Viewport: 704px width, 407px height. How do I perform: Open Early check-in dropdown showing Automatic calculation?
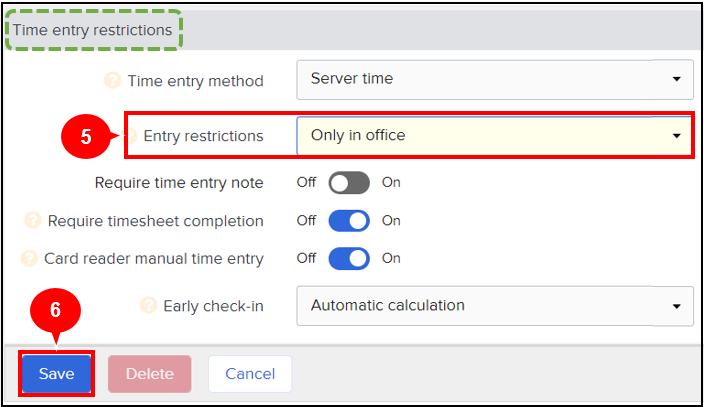click(495, 306)
